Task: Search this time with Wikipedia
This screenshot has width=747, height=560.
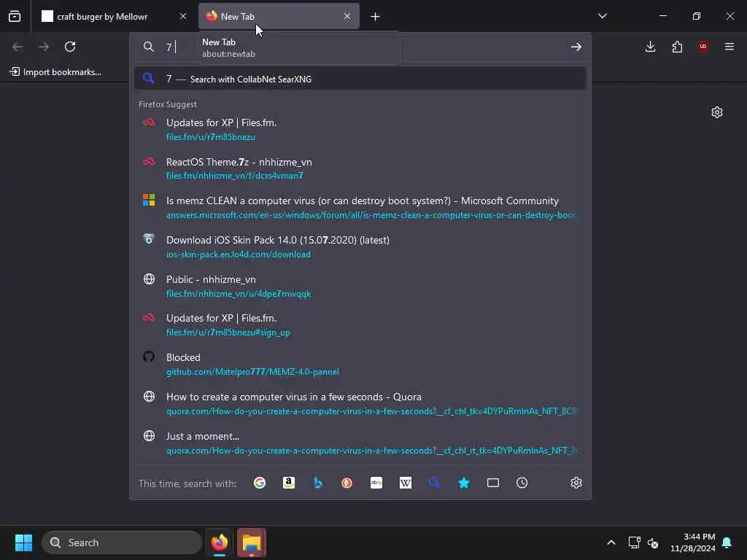Action: (406, 483)
